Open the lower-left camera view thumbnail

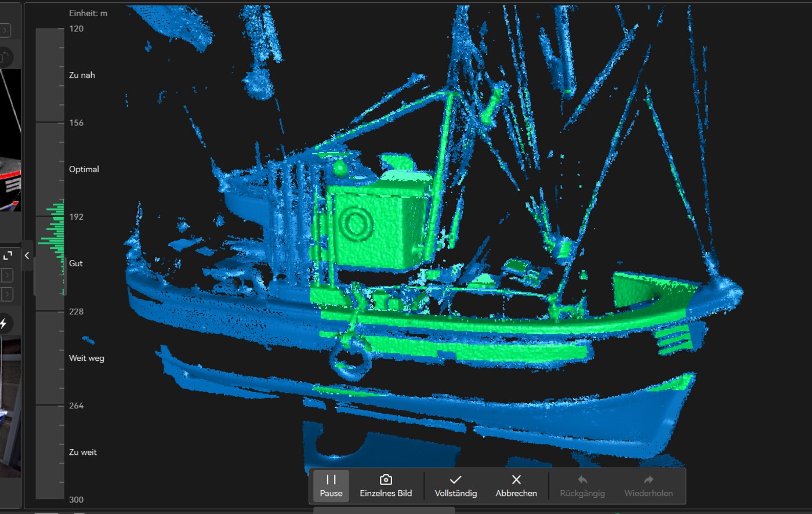tap(10, 406)
